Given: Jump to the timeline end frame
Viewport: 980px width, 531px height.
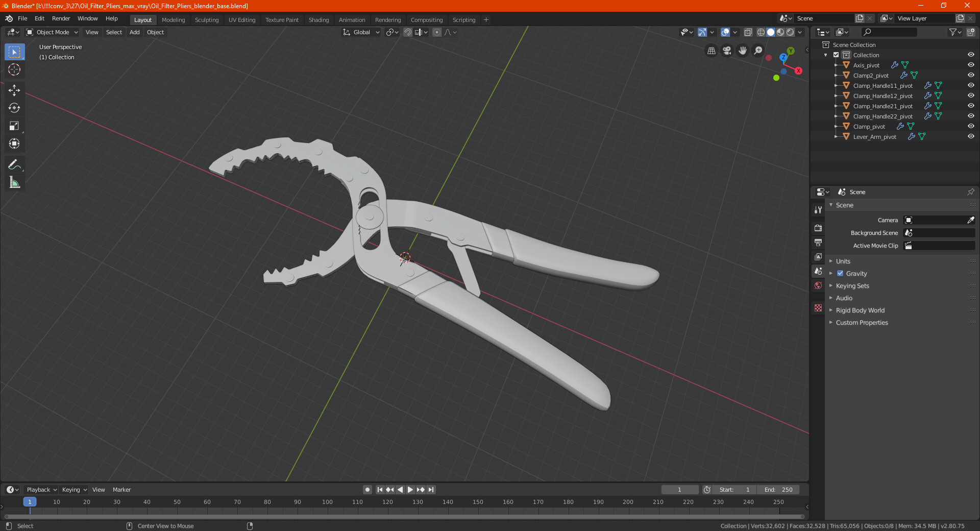Looking at the screenshot, I should pyautogui.click(x=431, y=490).
